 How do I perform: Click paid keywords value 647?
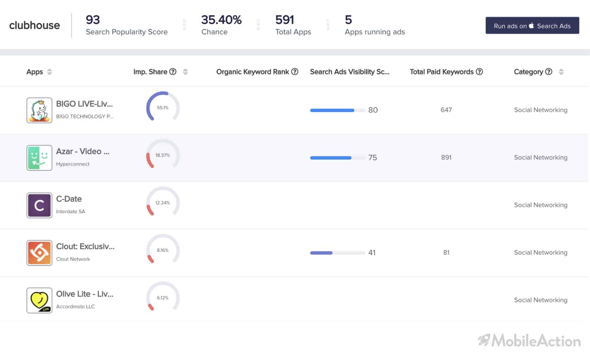coord(446,110)
